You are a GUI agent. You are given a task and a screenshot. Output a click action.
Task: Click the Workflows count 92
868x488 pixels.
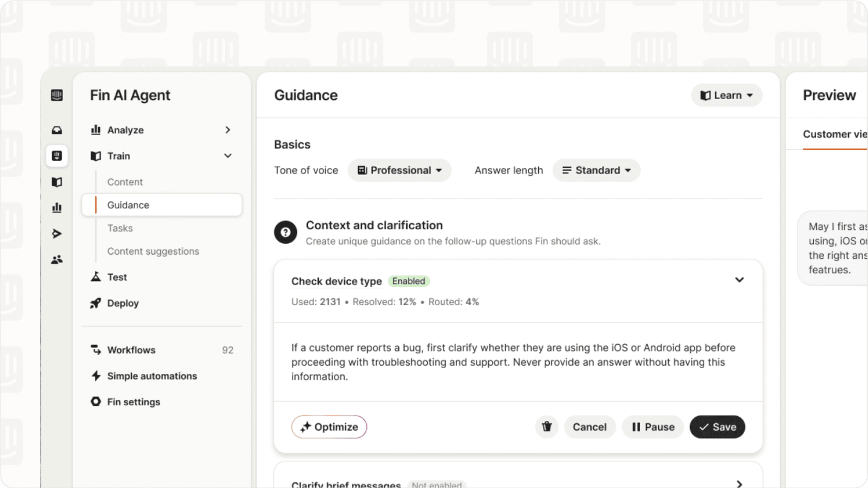point(228,350)
